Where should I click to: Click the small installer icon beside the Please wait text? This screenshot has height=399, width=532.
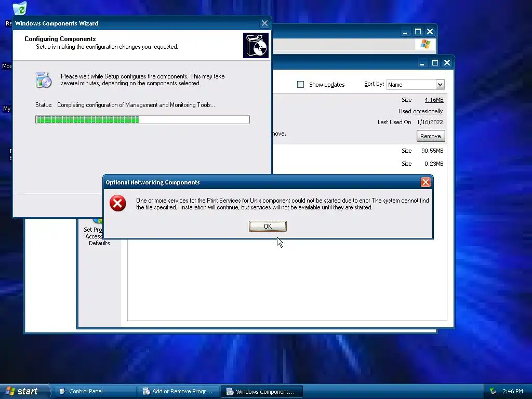[44, 80]
